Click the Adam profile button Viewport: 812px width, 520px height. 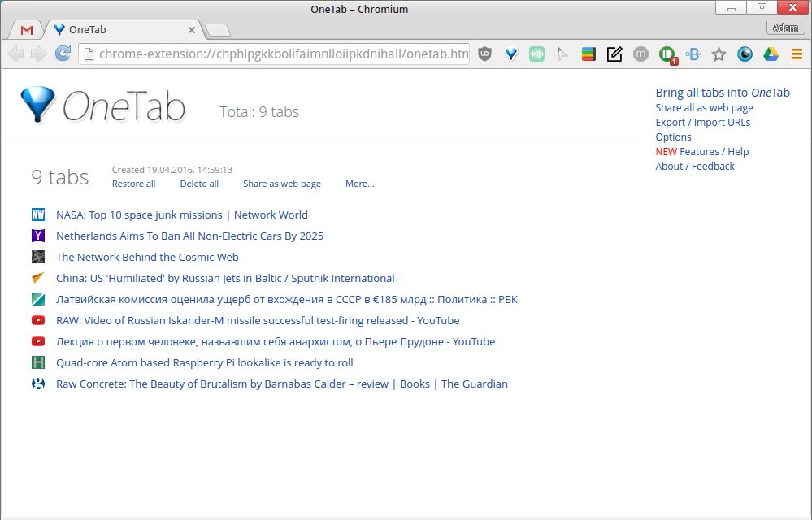pos(785,28)
